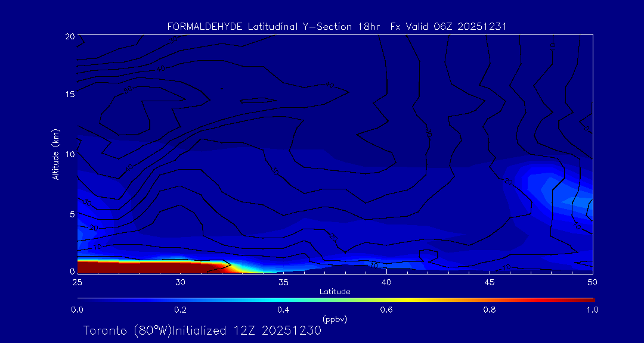This screenshot has width=644, height=343.
Task: Click the 0.8 colorbar value label
Action: point(490,310)
